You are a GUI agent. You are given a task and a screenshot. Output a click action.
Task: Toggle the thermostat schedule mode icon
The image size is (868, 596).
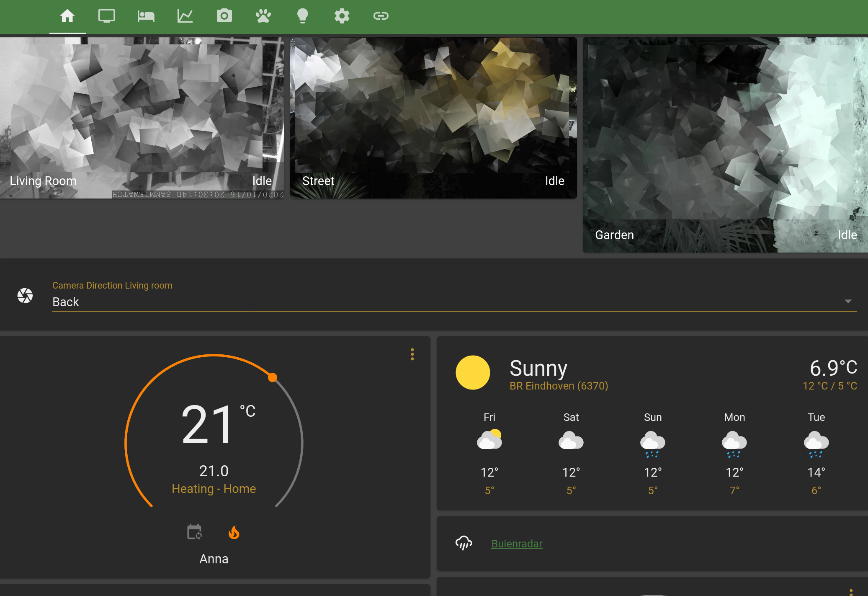(x=194, y=532)
